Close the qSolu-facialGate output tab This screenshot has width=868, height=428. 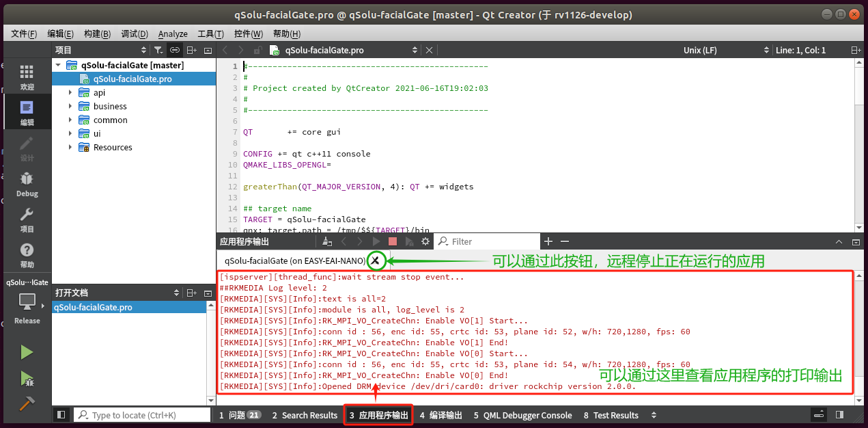(x=375, y=260)
